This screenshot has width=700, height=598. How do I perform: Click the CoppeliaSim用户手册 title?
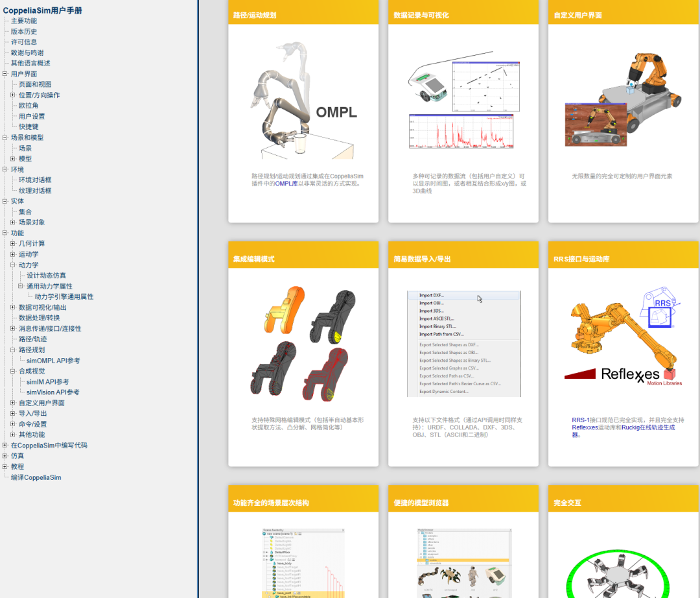(x=42, y=10)
